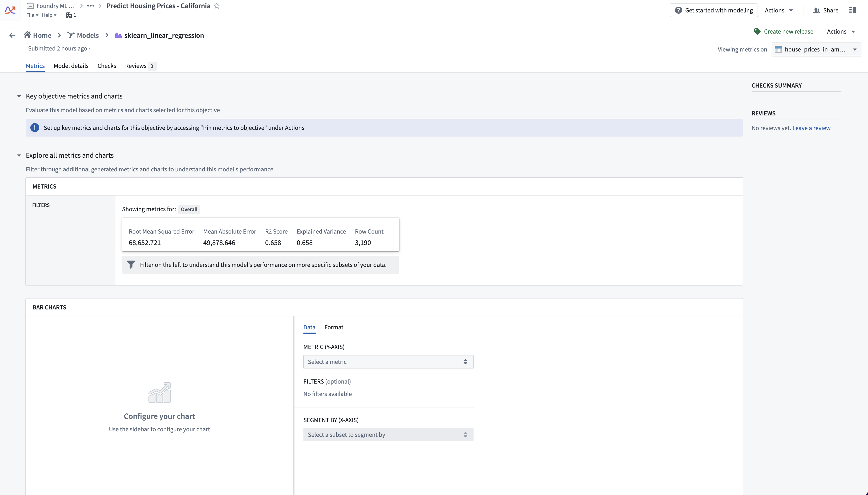
Task: Click the R2 Score value 0.658
Action: [273, 242]
